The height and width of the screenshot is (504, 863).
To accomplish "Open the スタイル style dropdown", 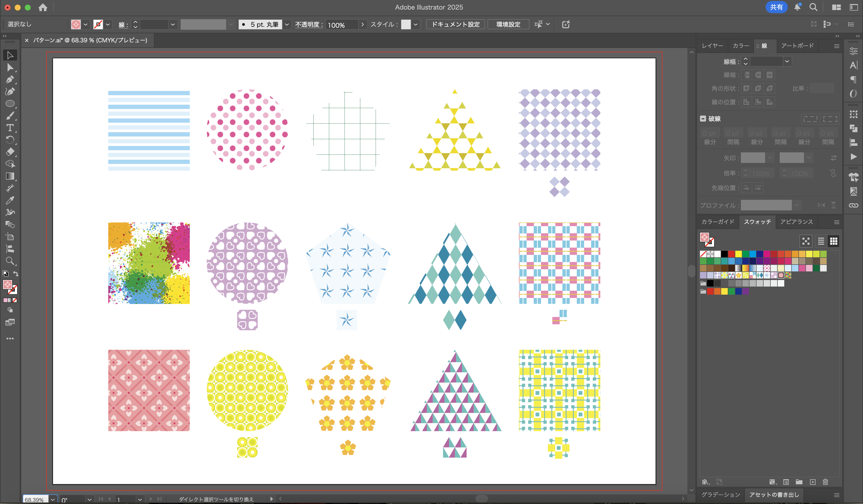I will tap(415, 24).
